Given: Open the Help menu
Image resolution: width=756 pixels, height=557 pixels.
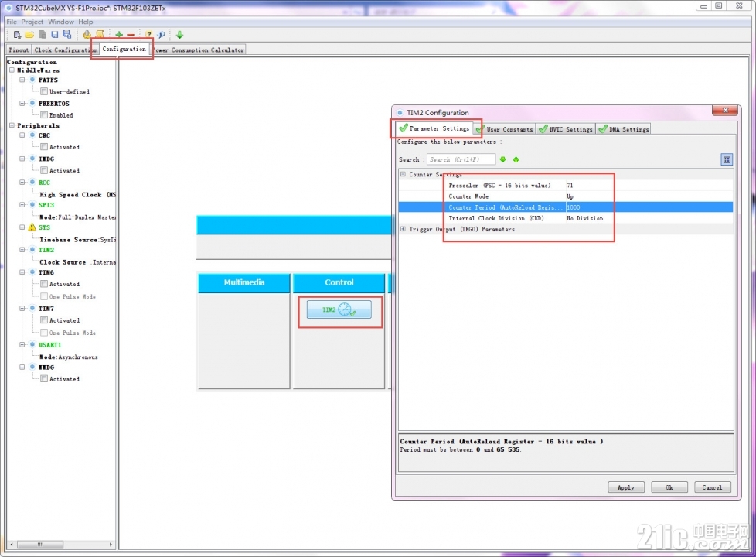Looking at the screenshot, I should point(86,22).
